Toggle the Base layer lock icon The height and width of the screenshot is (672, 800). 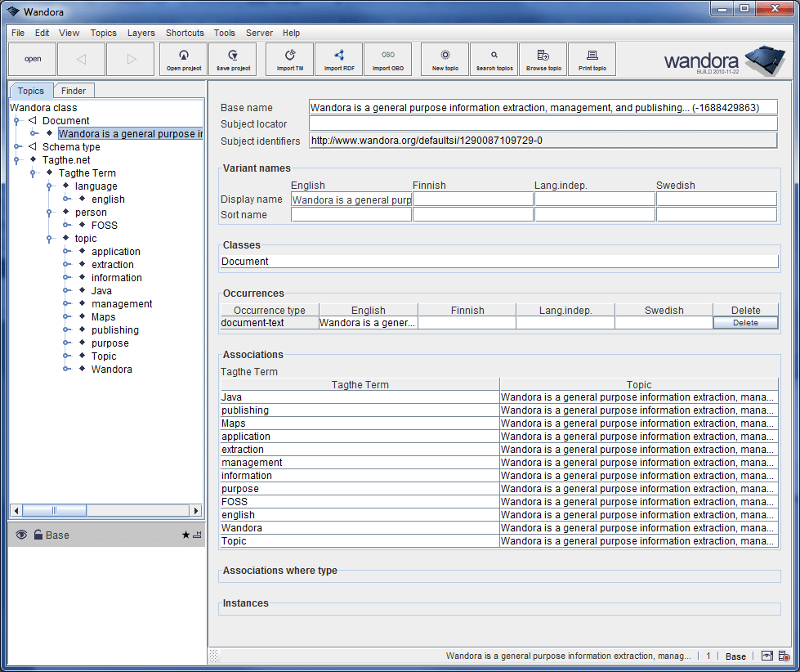[x=38, y=535]
